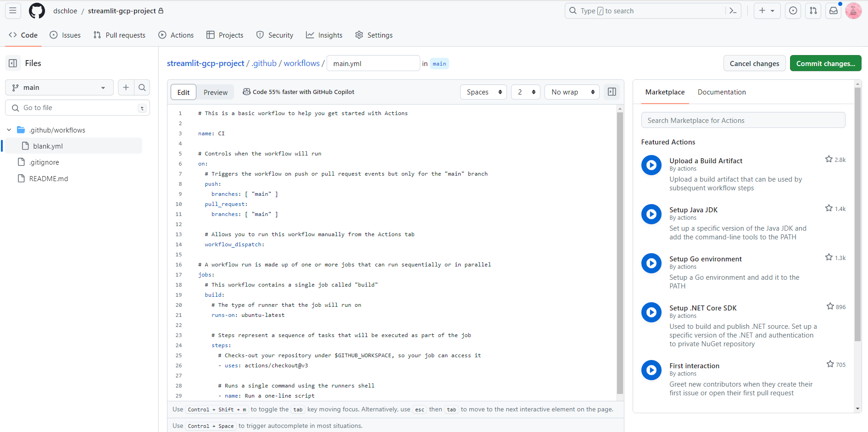Open the Projects tab
Image resolution: width=868 pixels, height=432 pixels.
click(225, 35)
